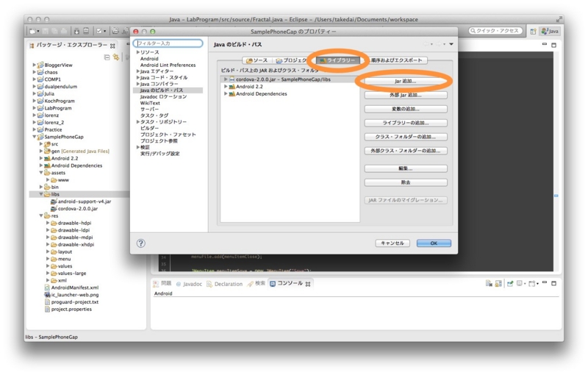Click the Pin Console icon
The height and width of the screenshot is (375, 588).
(x=510, y=284)
